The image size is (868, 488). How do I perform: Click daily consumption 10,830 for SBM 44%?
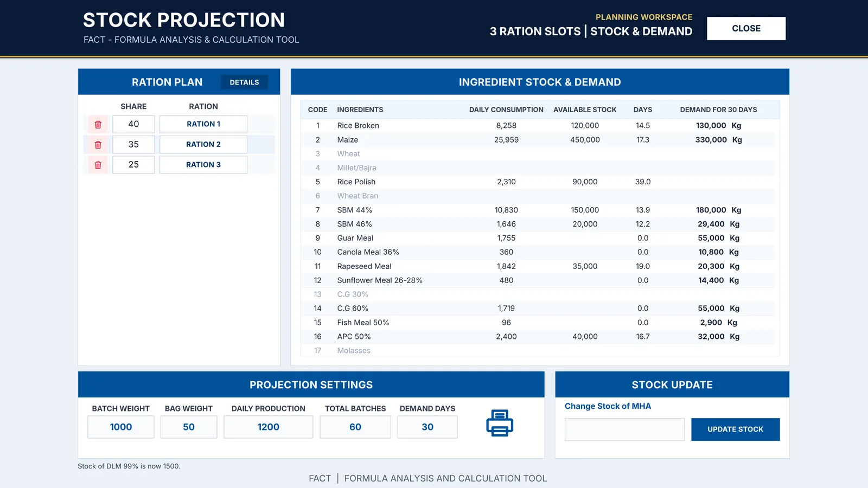(x=506, y=210)
